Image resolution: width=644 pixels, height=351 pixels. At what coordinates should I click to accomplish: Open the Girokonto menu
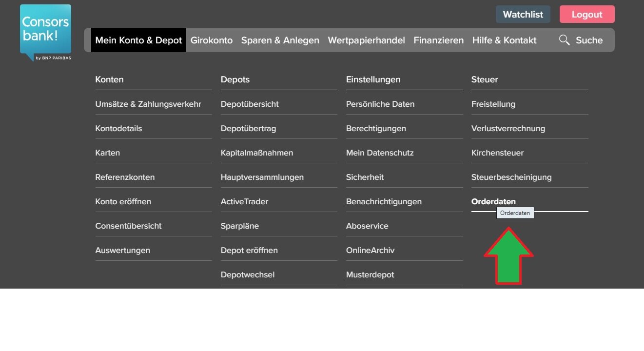pyautogui.click(x=212, y=40)
